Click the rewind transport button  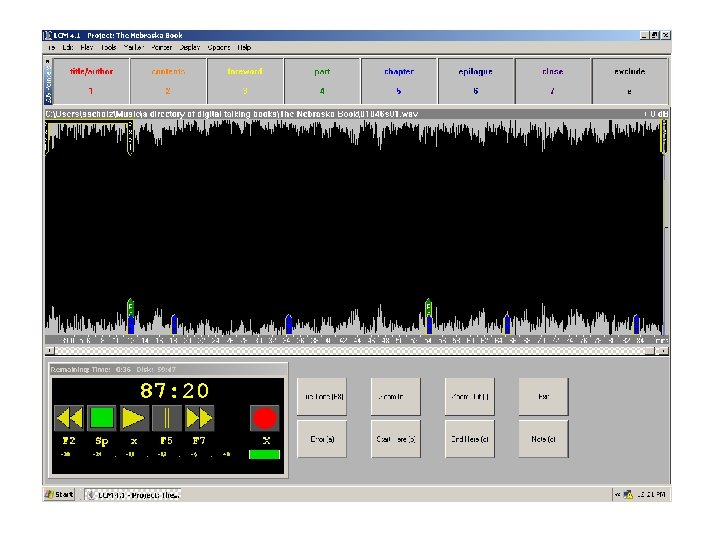(x=69, y=418)
